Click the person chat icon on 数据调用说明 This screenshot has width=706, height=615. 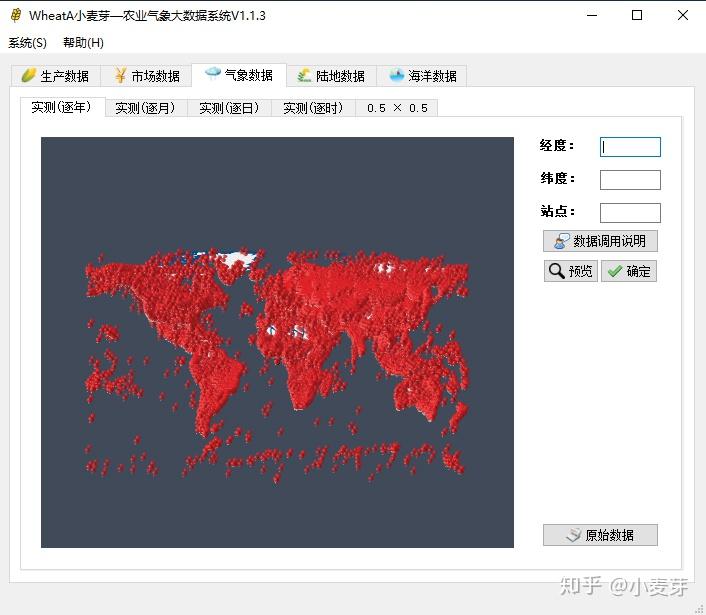[561, 241]
